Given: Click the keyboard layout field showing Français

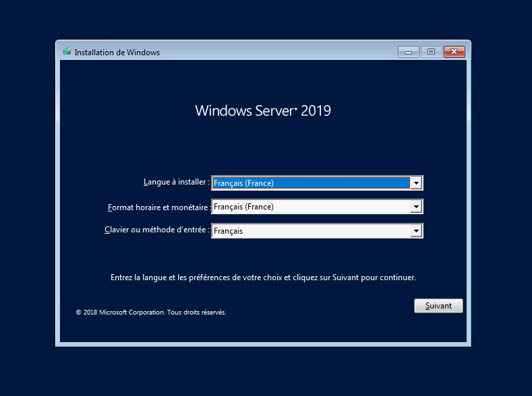Looking at the screenshot, I should pyautogui.click(x=310, y=231).
